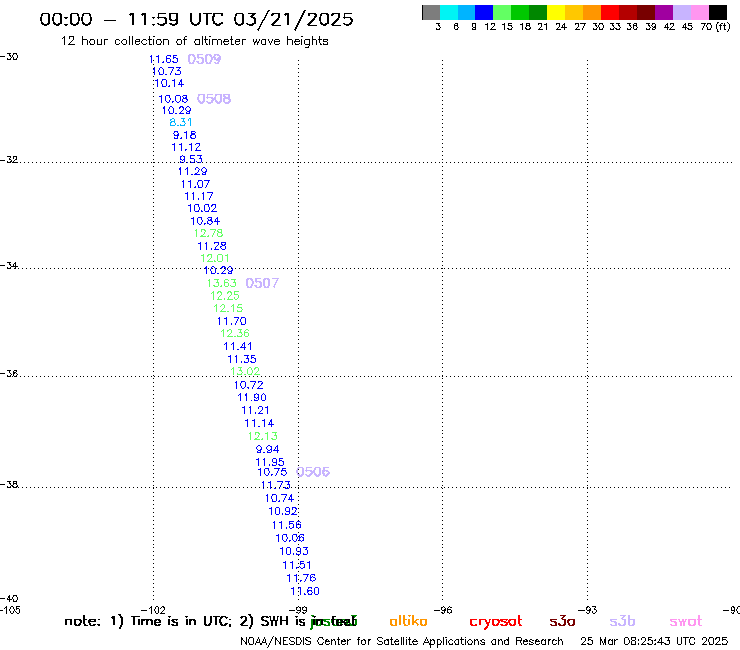Click the dark red s3a satellite label
The height and width of the screenshot is (650, 740).
coord(562,621)
